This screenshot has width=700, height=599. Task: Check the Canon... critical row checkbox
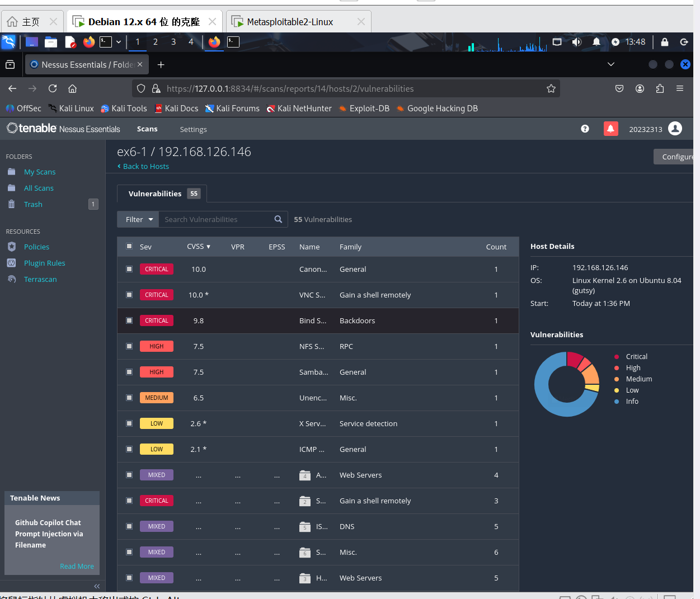[x=129, y=269]
